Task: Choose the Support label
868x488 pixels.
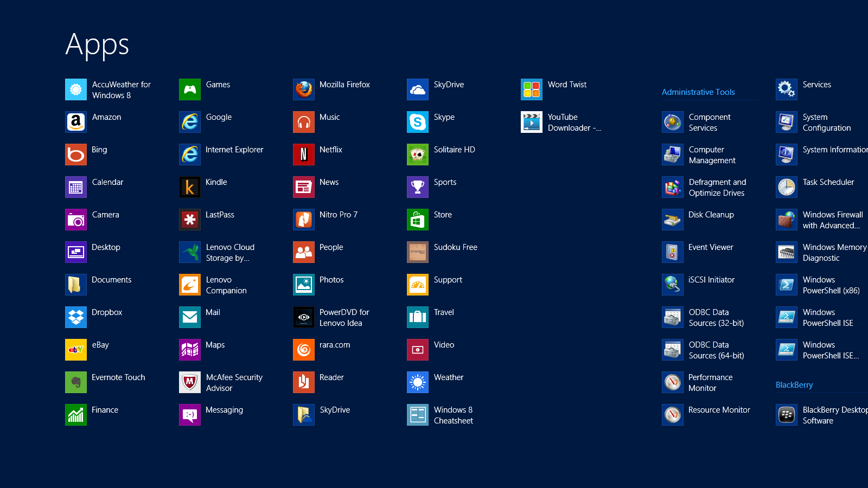Action: coord(448,280)
